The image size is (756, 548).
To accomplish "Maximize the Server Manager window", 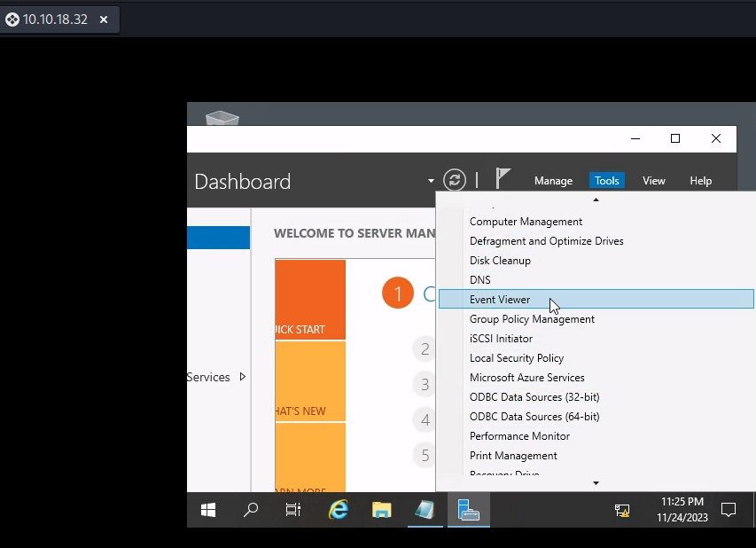I will (x=675, y=139).
